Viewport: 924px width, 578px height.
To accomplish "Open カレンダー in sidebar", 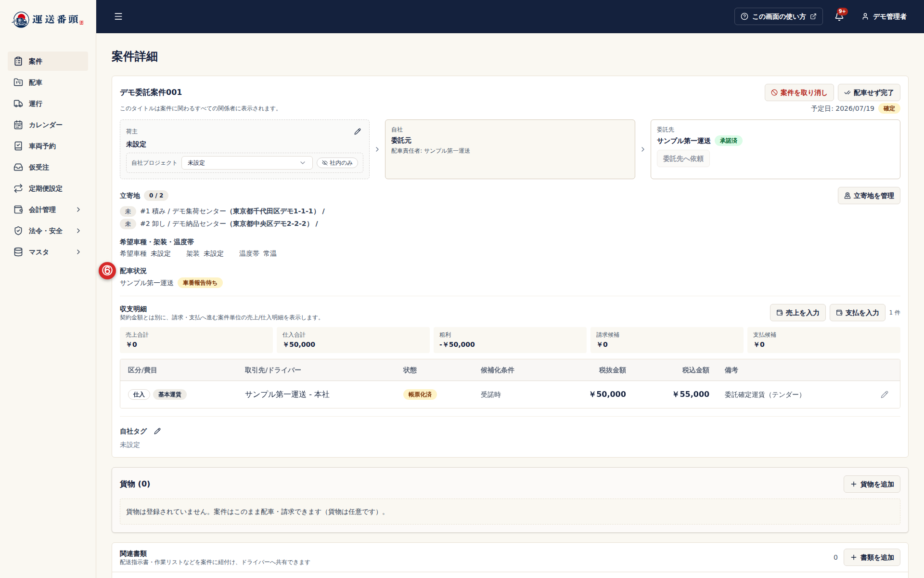I will [x=48, y=125].
